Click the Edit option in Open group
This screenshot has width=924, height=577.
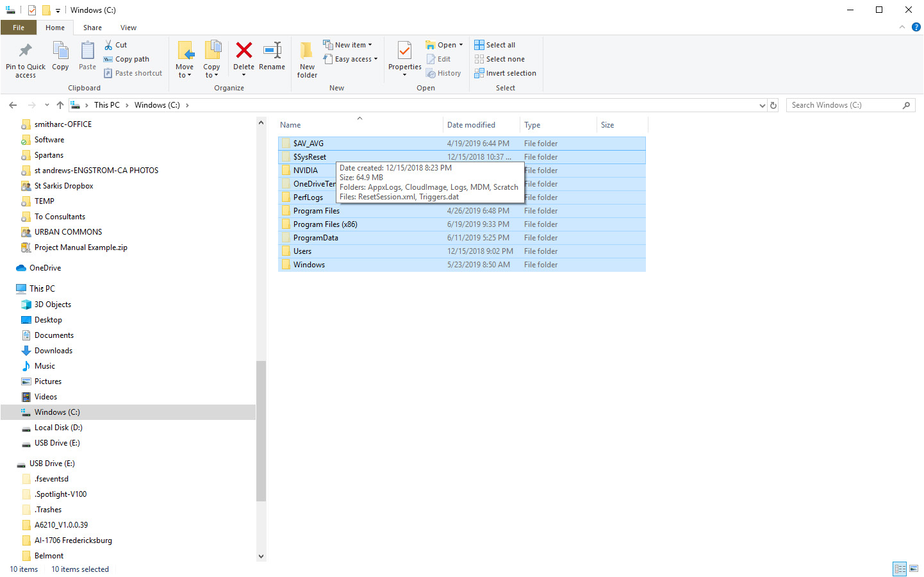439,59
